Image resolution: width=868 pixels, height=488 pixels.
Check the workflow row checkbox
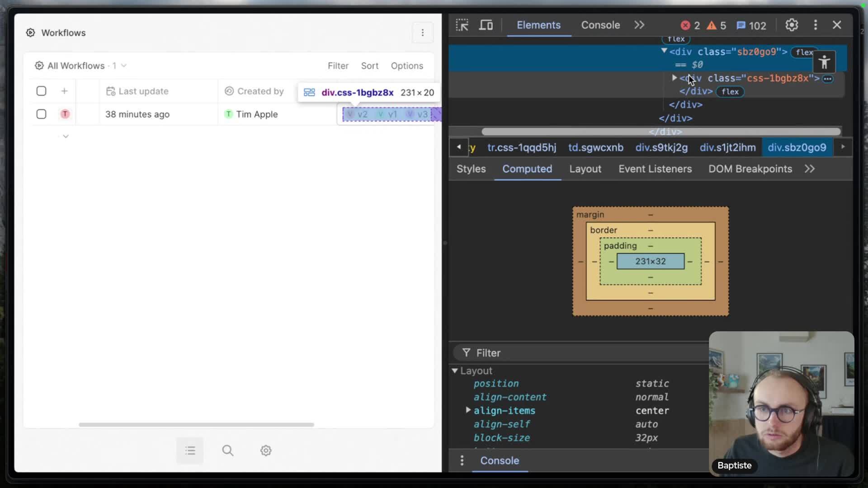41,114
